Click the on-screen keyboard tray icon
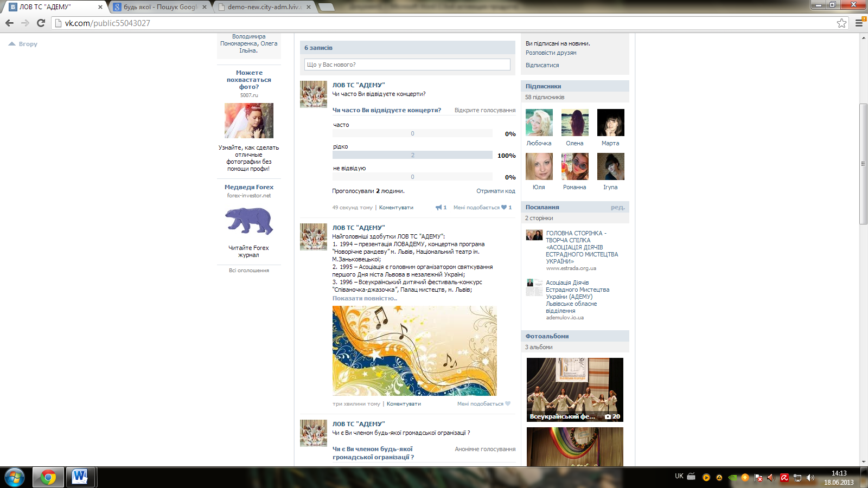This screenshot has width=868, height=488. 691,477
